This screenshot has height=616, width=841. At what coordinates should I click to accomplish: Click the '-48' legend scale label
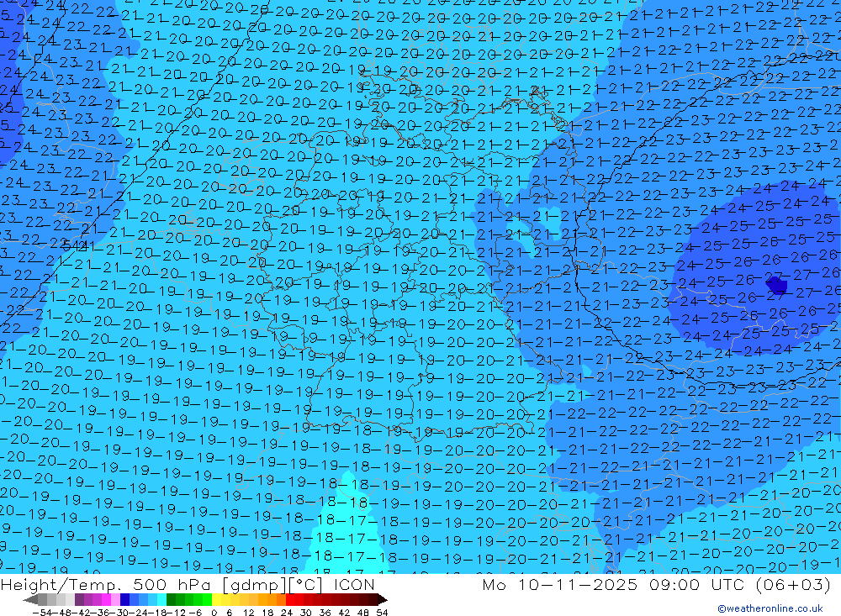pos(62,613)
